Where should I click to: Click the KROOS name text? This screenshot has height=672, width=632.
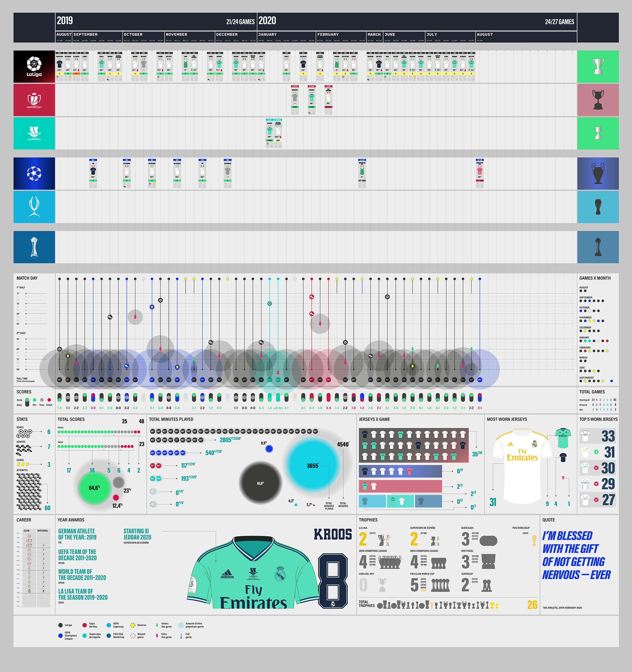point(333,534)
